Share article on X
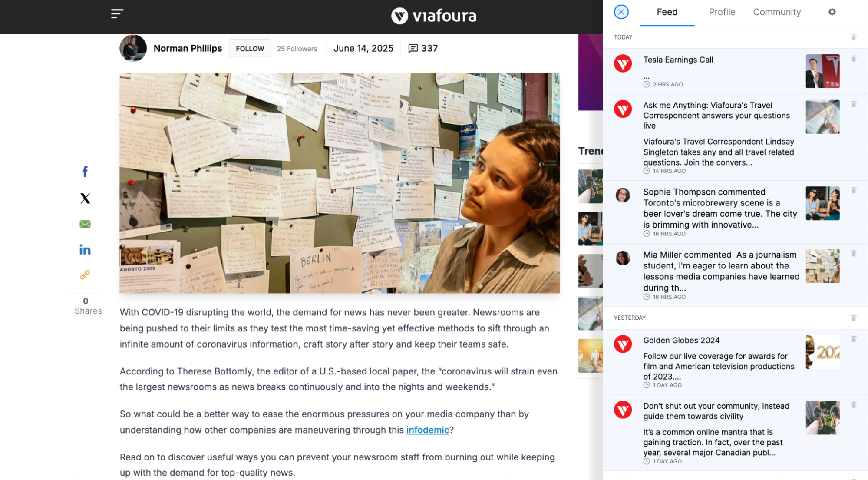This screenshot has height=480, width=868. click(85, 199)
